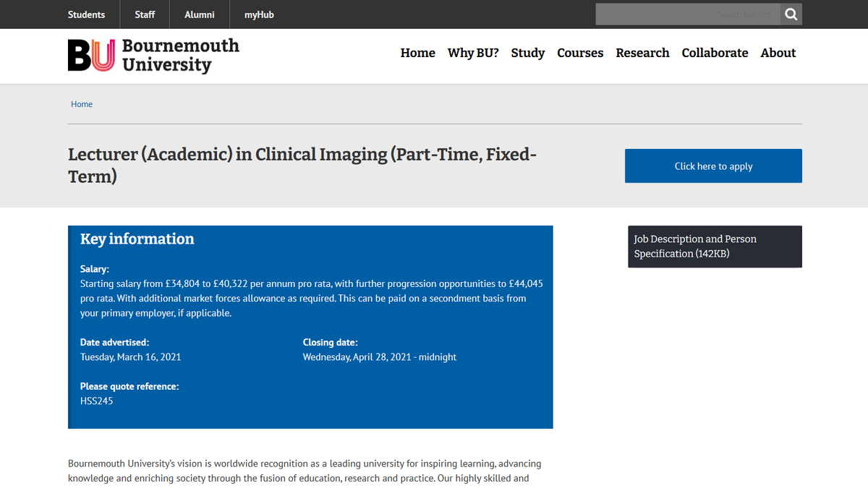Select the job title heading text
The height and width of the screenshot is (488, 868).
point(302,165)
